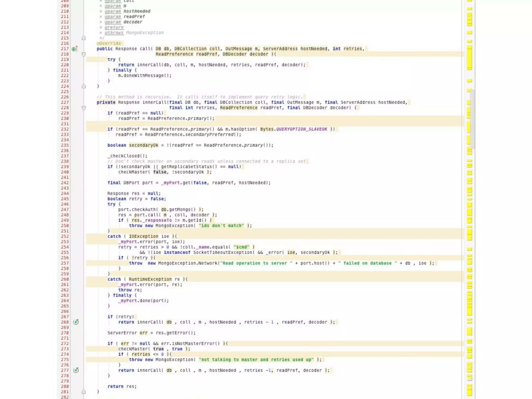Collapse the innerCall method at line 228
This screenshot has height=399, width=532.
pyautogui.click(x=84, y=108)
